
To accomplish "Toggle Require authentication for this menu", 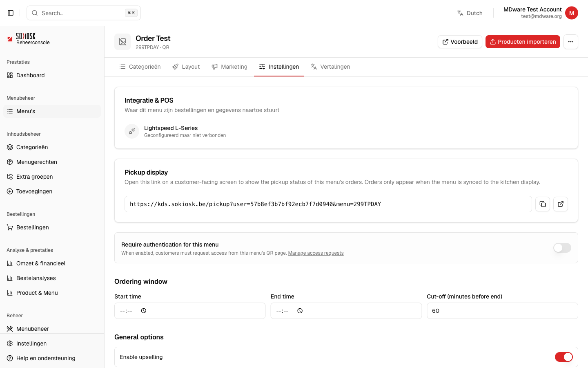I will (x=562, y=248).
